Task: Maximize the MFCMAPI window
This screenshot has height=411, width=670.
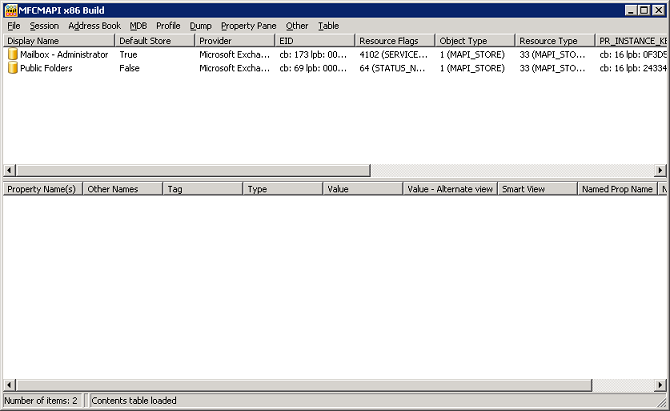Action: pyautogui.click(x=645, y=9)
